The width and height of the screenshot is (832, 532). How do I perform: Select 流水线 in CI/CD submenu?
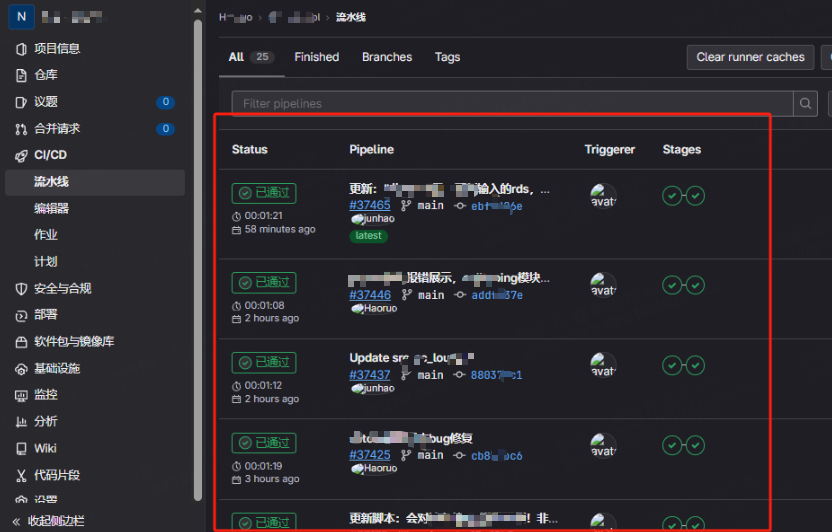tap(95, 182)
